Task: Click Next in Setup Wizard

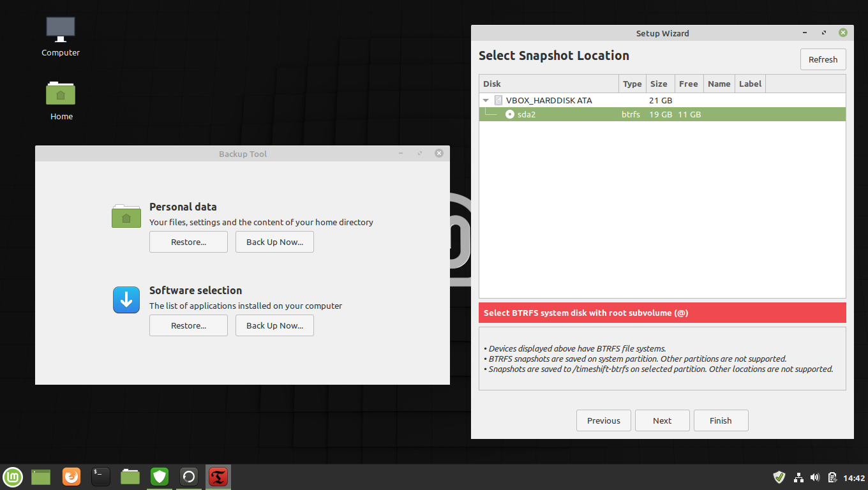Action: coord(662,420)
